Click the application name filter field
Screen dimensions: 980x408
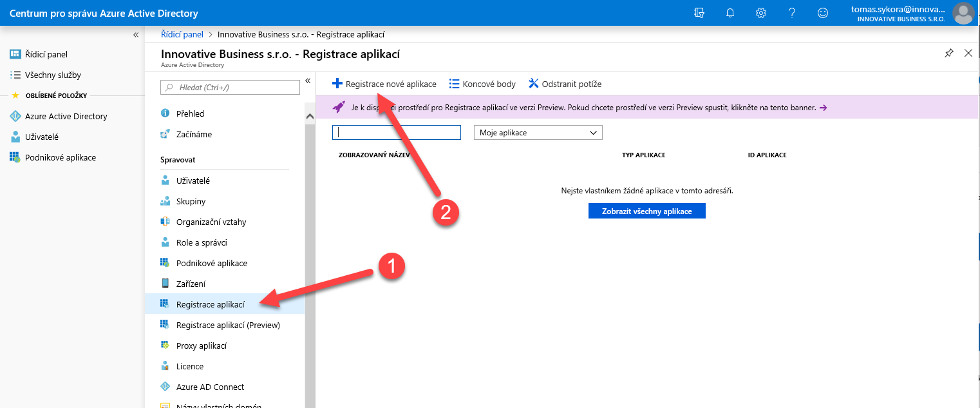click(397, 132)
